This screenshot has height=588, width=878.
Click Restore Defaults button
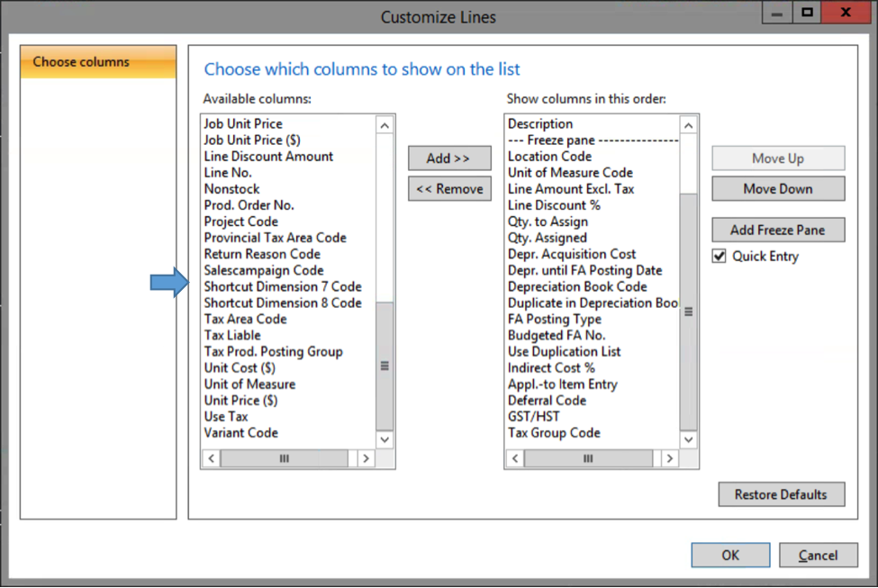[781, 494]
